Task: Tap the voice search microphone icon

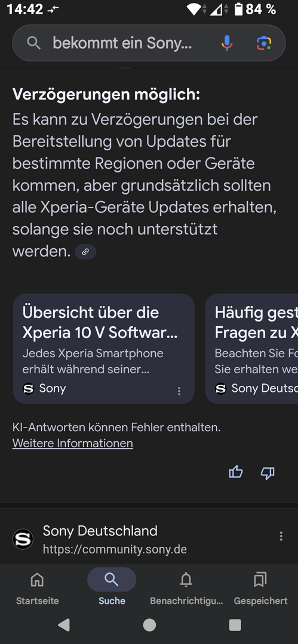Action: click(227, 43)
